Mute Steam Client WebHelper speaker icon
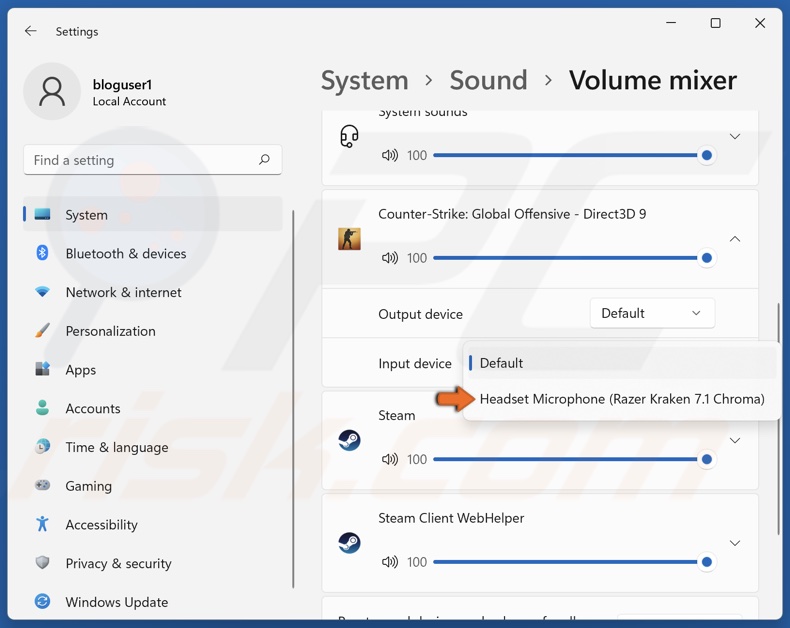 pyautogui.click(x=389, y=562)
